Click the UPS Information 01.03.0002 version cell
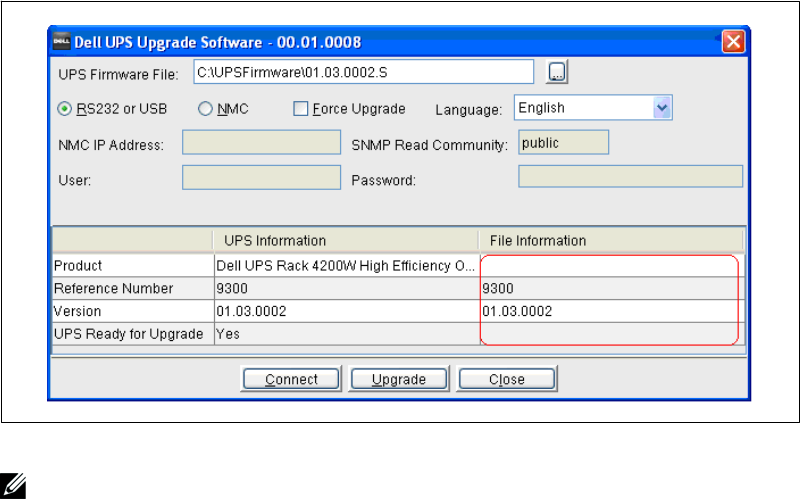The image size is (800, 499). (x=347, y=311)
